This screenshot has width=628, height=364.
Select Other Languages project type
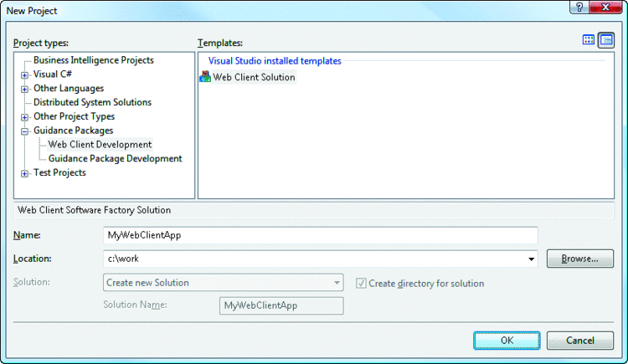tap(69, 88)
